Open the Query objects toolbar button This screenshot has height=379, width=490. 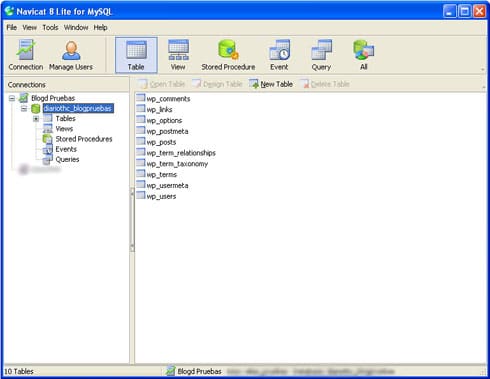click(321, 55)
